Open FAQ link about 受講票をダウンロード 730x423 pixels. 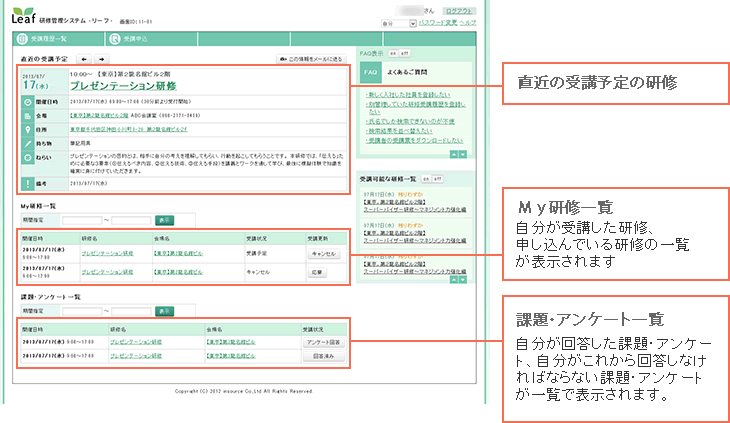click(414, 140)
